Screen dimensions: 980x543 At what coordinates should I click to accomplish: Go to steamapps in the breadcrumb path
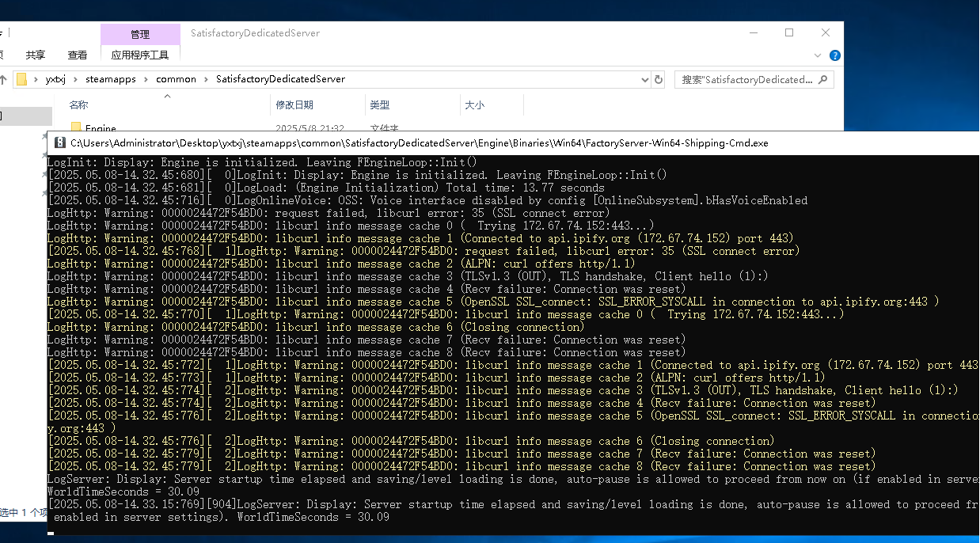tap(111, 79)
